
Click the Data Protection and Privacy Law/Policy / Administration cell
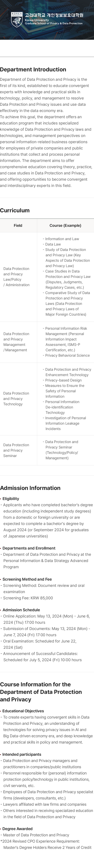tap(17, 277)
